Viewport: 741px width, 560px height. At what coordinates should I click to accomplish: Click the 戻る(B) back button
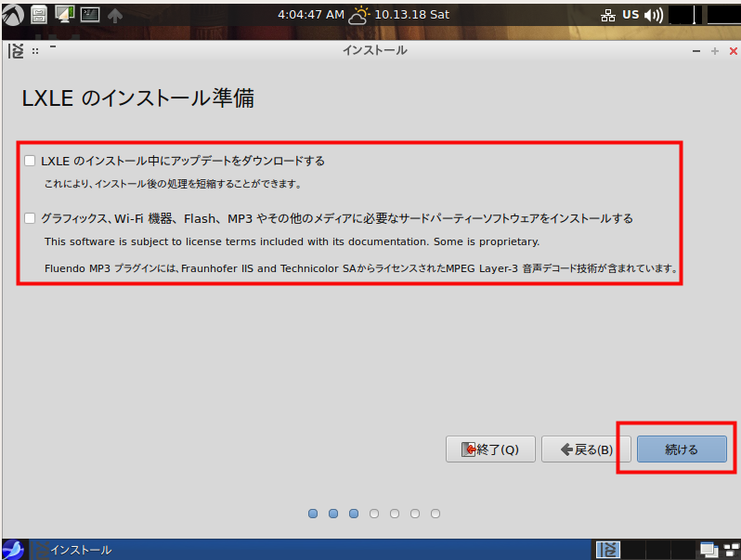tap(586, 449)
